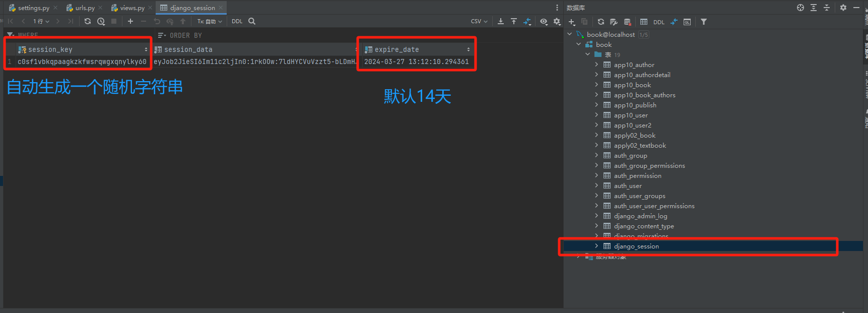Filter the Database panel tree
Viewport: 868px width, 313px height.
(704, 22)
